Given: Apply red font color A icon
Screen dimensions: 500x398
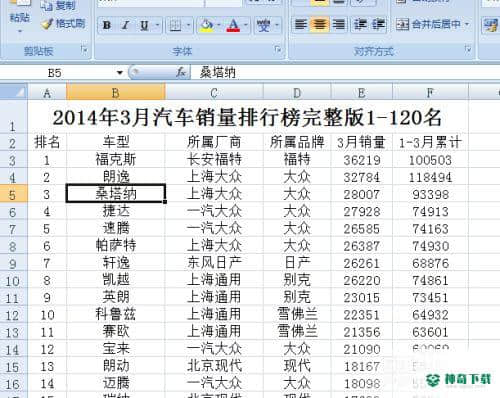Looking at the screenshot, I should (x=233, y=25).
